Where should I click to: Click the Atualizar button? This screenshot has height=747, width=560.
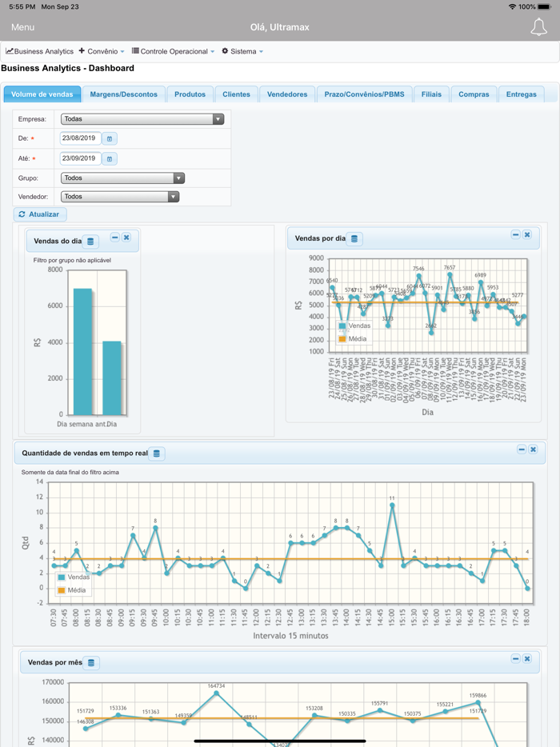click(39, 214)
